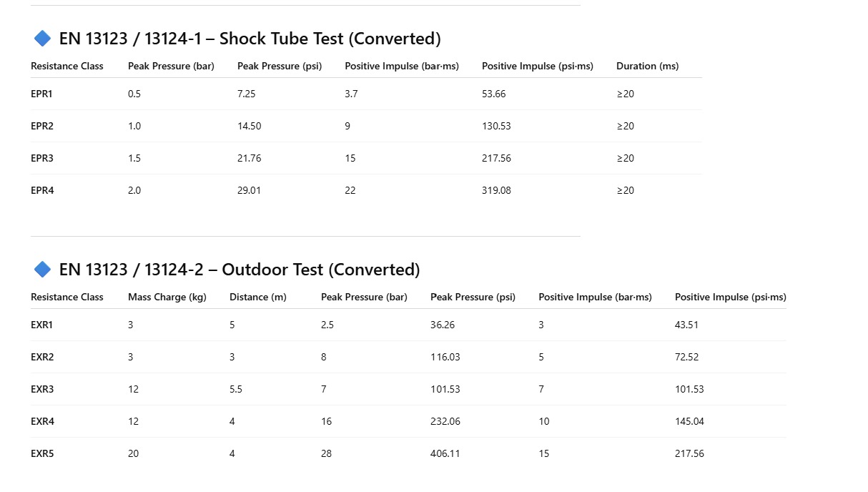The height and width of the screenshot is (492, 868).
Task: Click the 319.08 positive impulse value
Action: tap(496, 190)
